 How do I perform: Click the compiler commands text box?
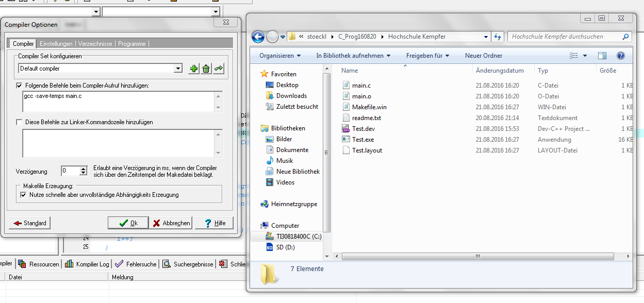coord(118,102)
